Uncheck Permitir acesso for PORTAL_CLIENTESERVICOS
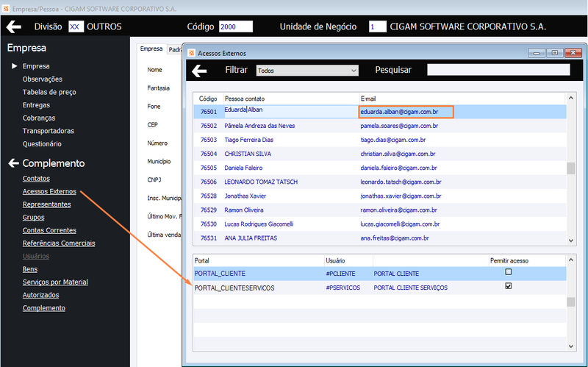The image size is (588, 367). (508, 286)
